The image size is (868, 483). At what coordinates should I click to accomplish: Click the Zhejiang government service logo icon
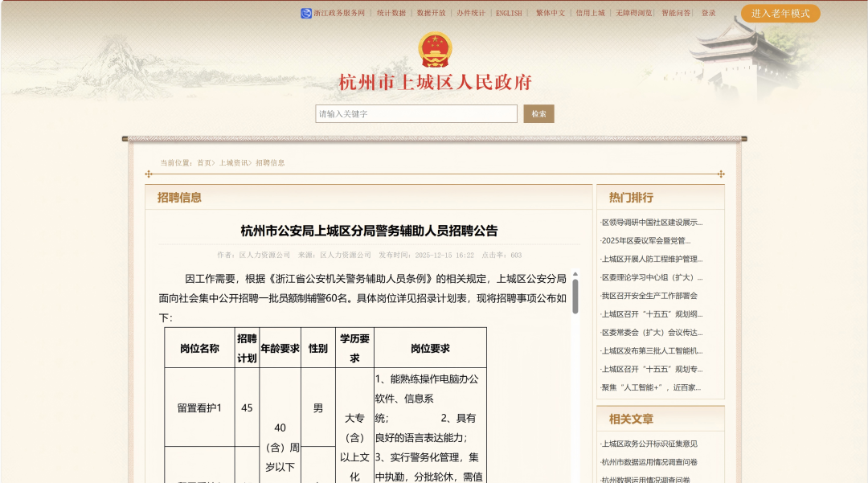[x=306, y=14]
